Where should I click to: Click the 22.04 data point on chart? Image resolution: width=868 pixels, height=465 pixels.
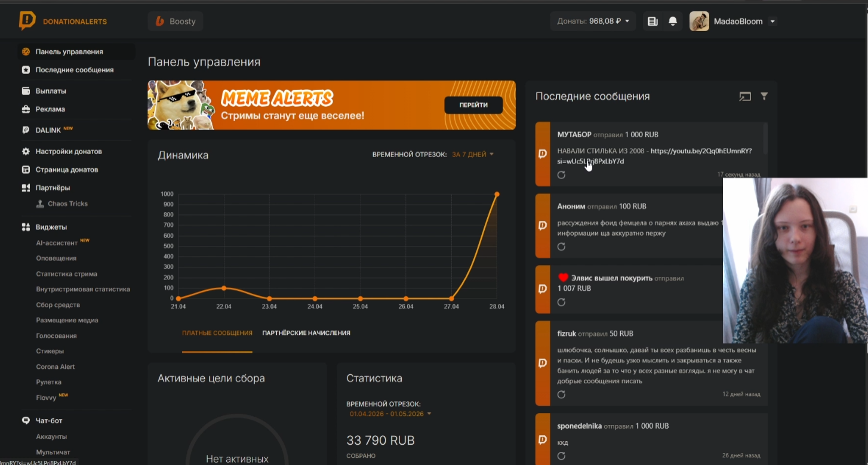[224, 288]
